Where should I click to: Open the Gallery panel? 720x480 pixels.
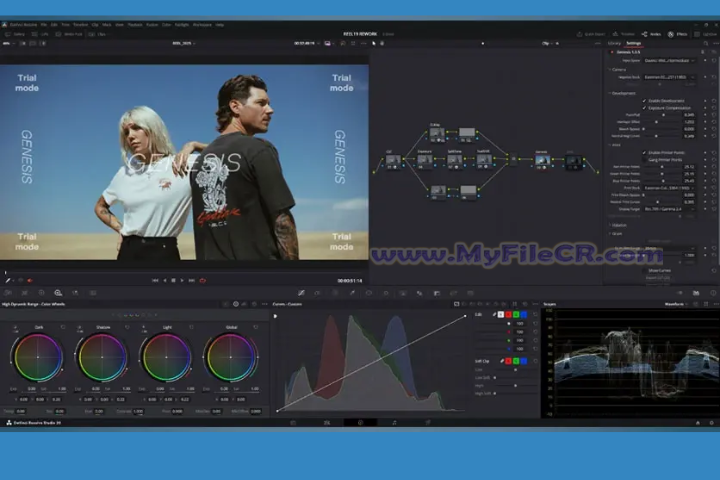(15, 34)
